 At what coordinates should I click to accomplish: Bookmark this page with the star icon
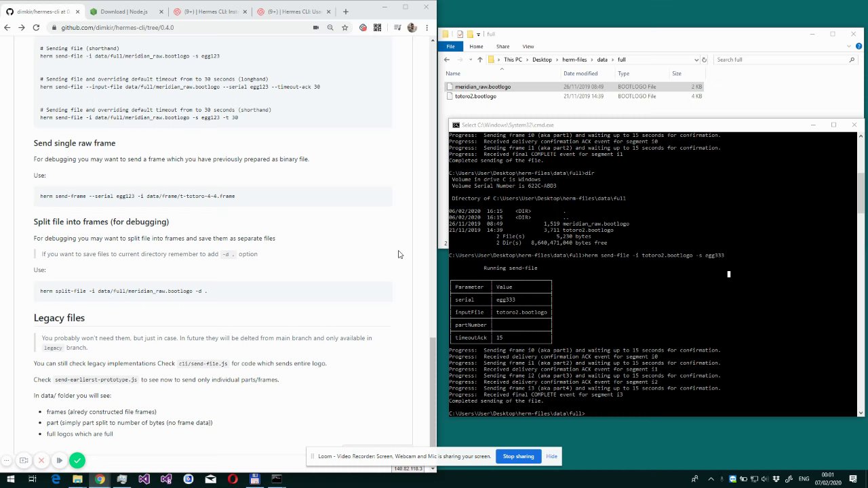point(345,27)
